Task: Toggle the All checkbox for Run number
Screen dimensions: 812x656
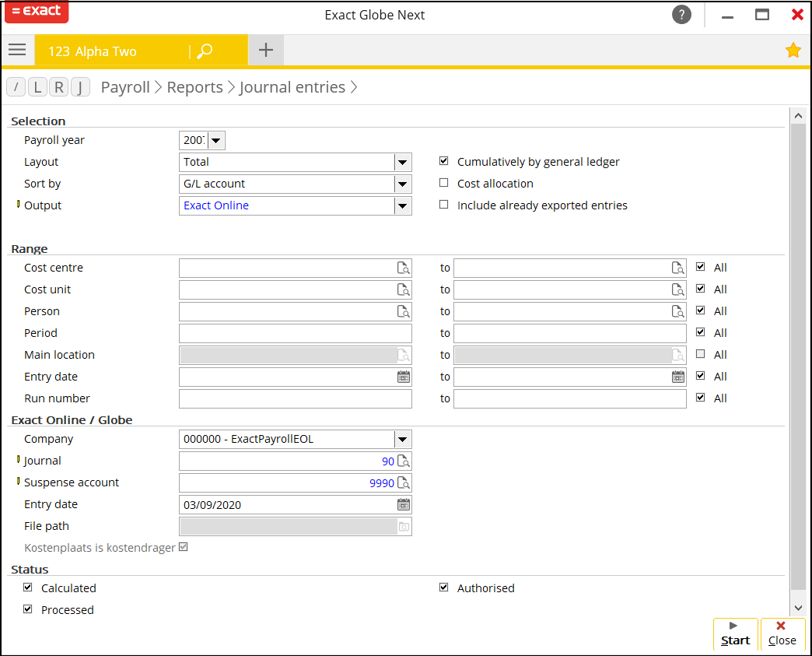Action: coord(701,398)
